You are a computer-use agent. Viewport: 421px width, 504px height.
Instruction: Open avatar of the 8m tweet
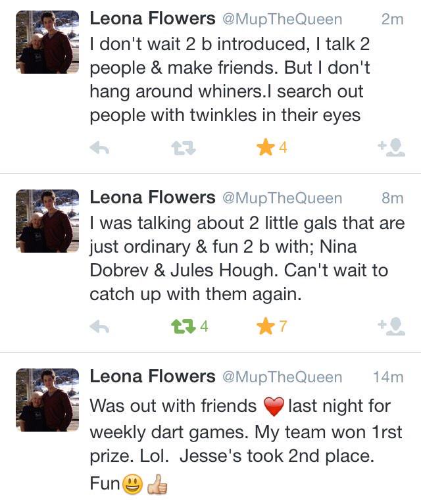47,221
